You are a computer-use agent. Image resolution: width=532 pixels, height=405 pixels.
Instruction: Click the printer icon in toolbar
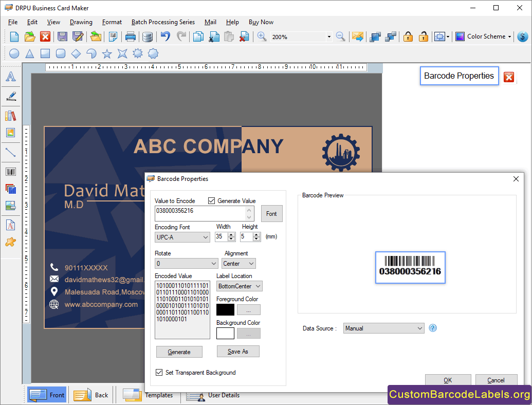click(x=130, y=36)
